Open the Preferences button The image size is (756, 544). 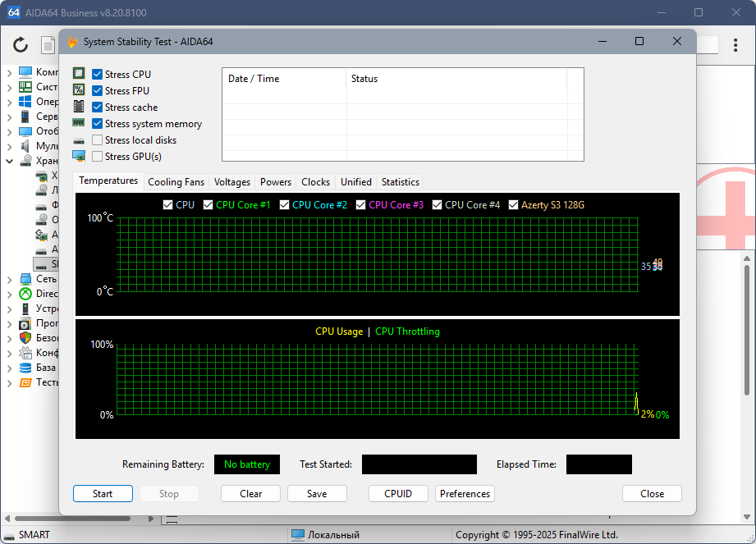click(x=465, y=494)
